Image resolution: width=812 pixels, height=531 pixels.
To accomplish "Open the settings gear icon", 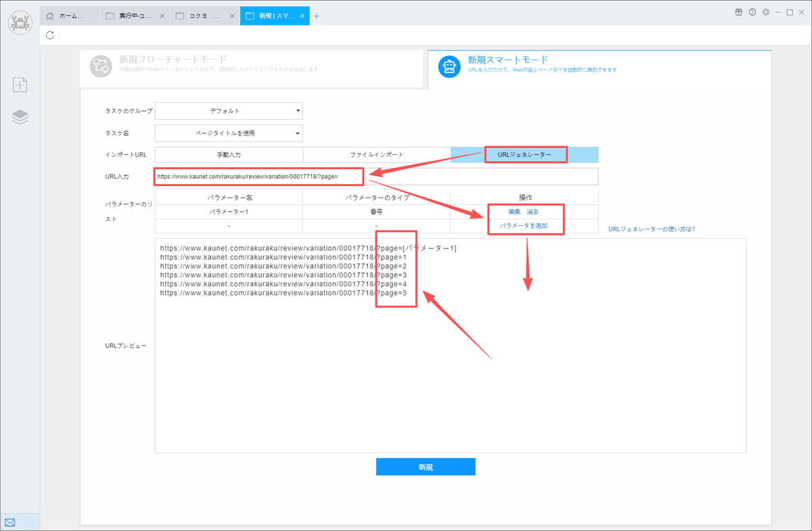I will 766,12.
